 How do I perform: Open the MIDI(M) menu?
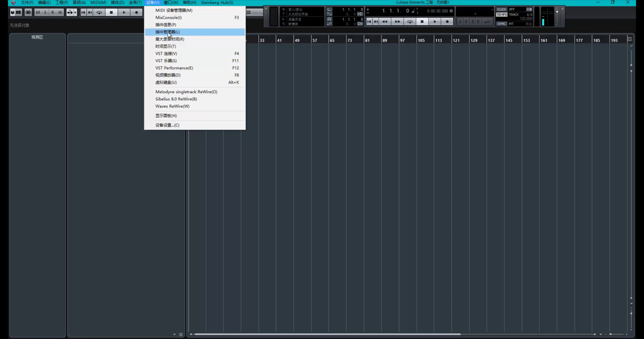98,3
